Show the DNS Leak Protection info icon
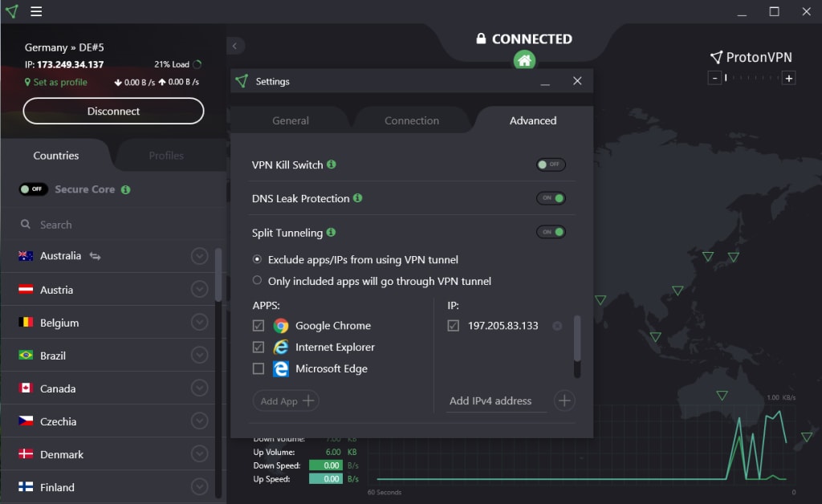Viewport: 822px width, 504px height. tap(357, 198)
